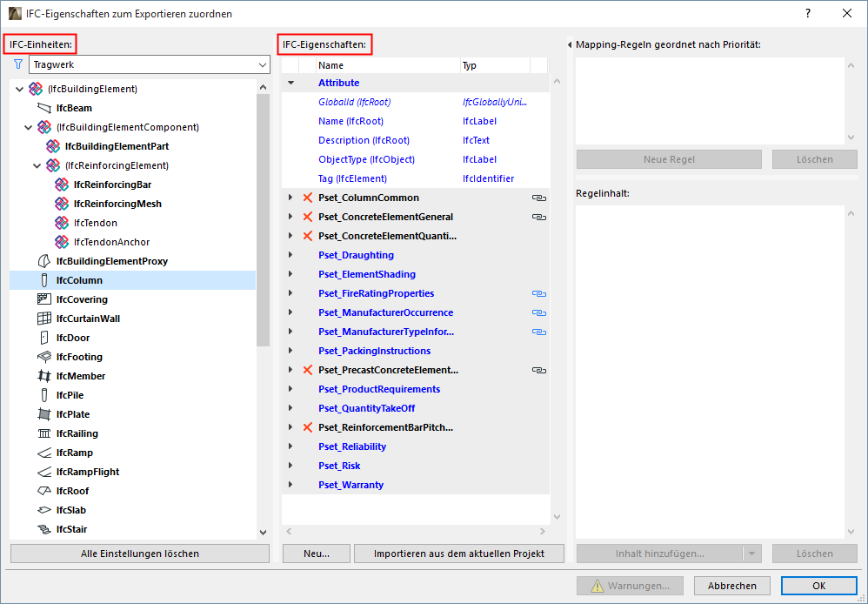Select Pset_Risk row
Image resolution: width=868 pixels, height=604 pixels.
coord(415,466)
